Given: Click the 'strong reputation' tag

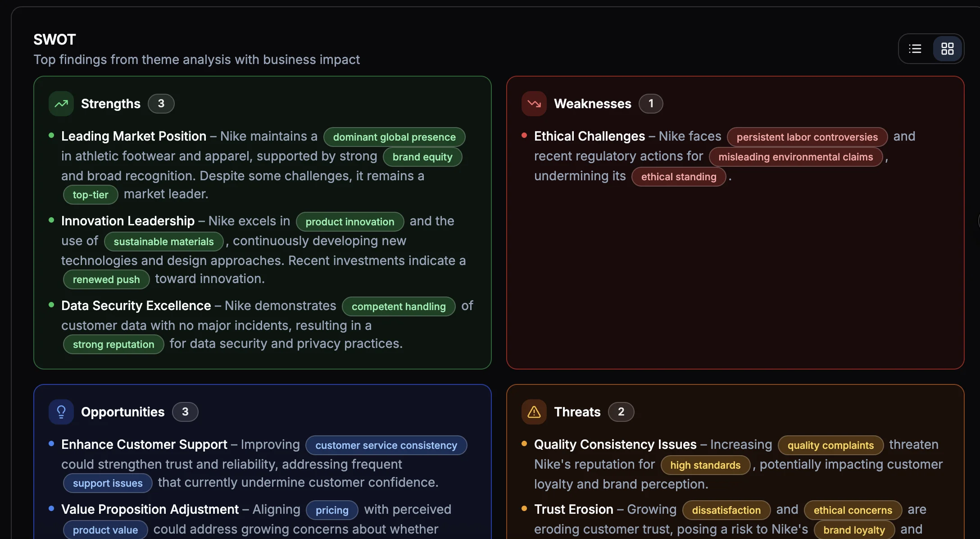Looking at the screenshot, I should point(113,344).
